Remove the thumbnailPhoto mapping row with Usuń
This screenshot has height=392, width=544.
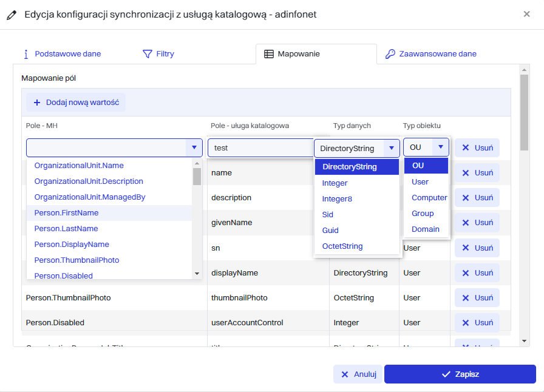[x=477, y=298]
